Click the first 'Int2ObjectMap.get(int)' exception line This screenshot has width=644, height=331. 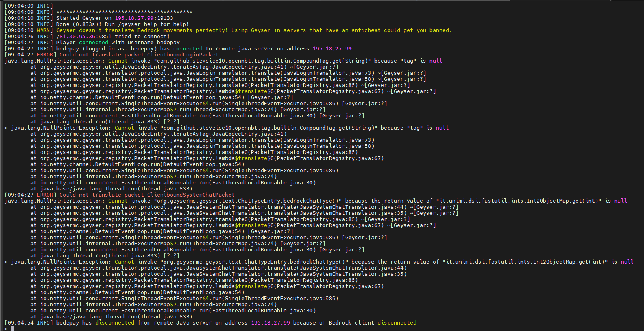pos(316,201)
